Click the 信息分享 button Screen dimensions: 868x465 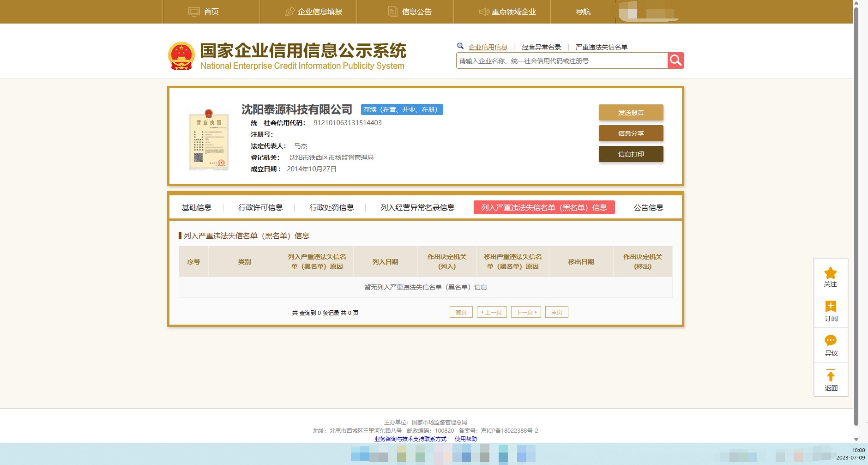pyautogui.click(x=631, y=133)
